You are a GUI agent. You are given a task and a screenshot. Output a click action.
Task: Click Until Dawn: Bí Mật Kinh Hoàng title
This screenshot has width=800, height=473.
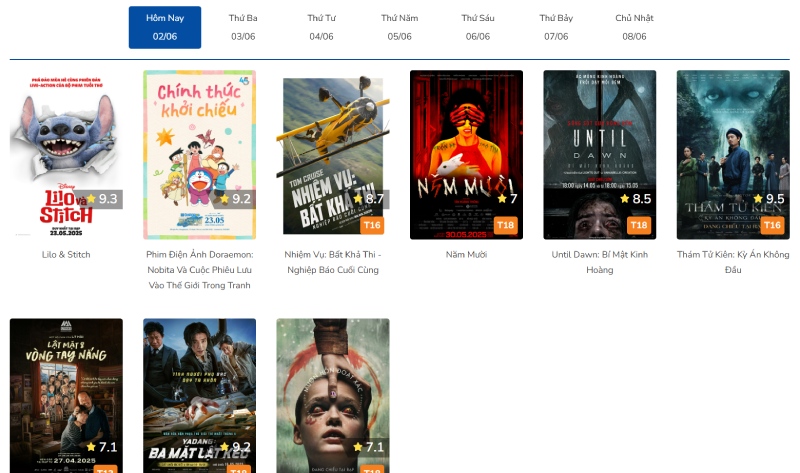pos(599,262)
